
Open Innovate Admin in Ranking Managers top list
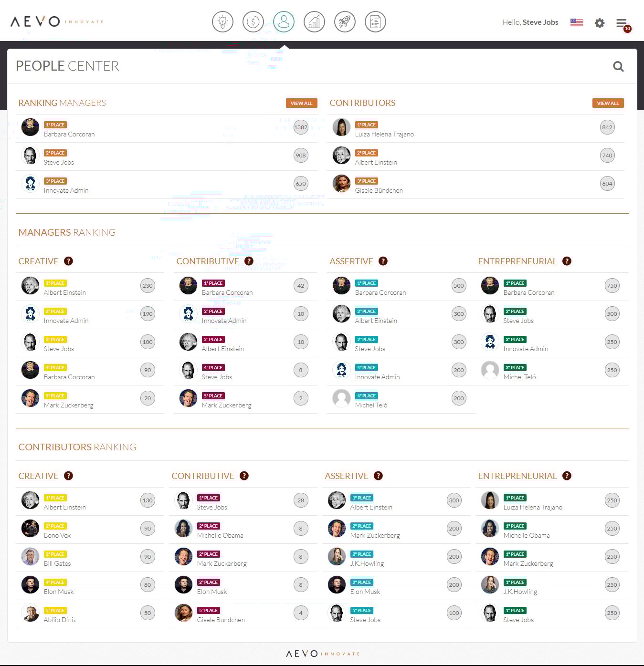66,191
